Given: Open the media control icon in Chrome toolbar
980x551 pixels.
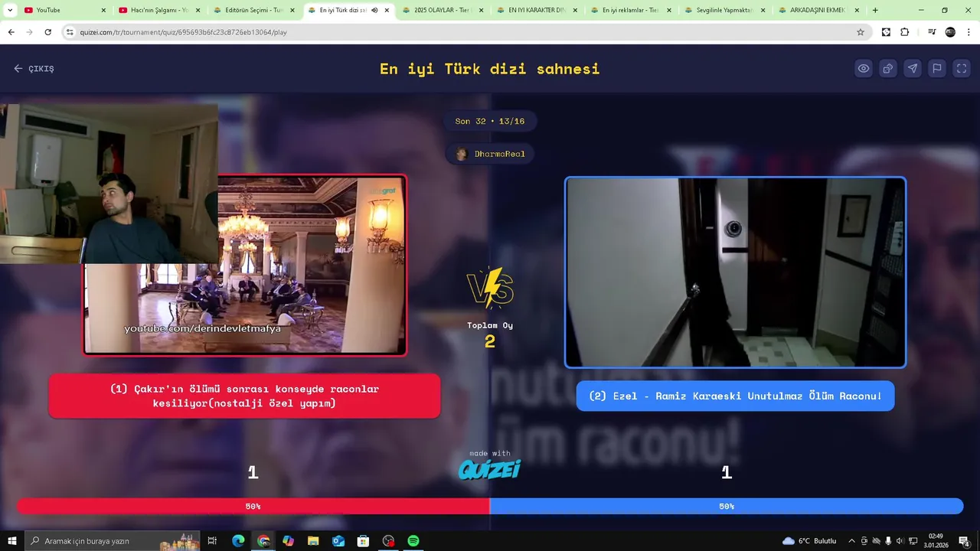Looking at the screenshot, I should 932,32.
